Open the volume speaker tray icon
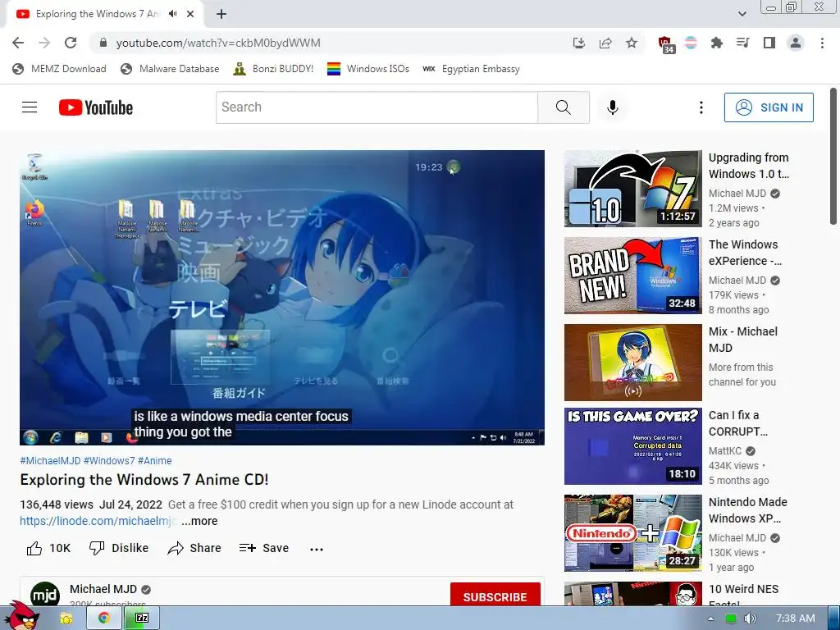The width and height of the screenshot is (840, 630). [751, 619]
